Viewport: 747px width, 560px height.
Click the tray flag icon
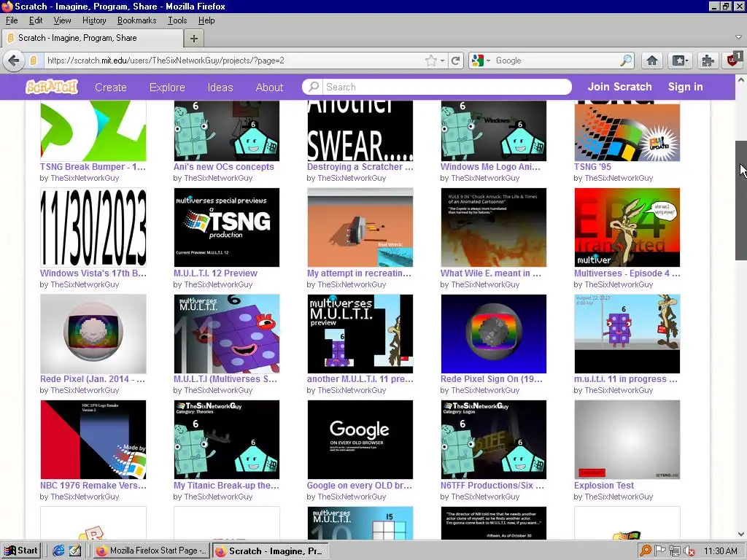pos(659,551)
